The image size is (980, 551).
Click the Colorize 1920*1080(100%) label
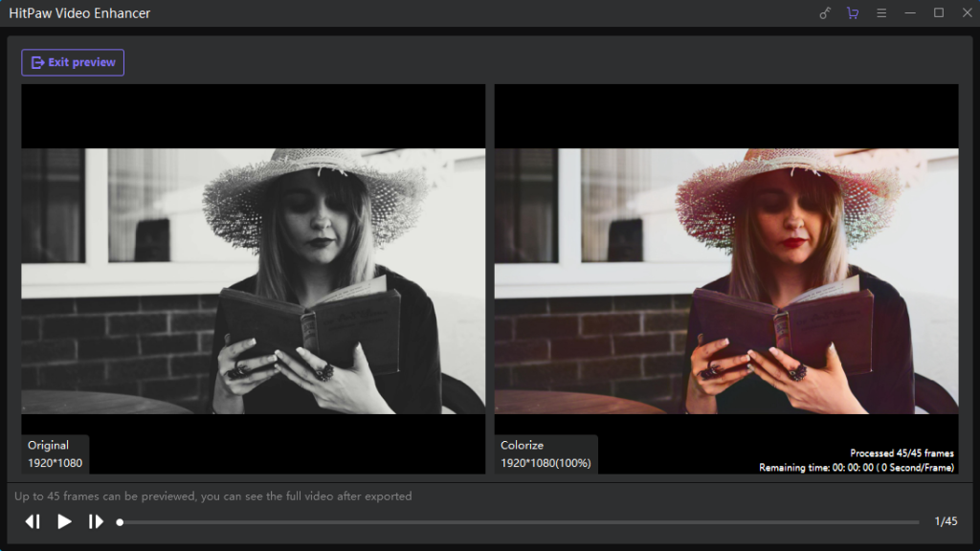point(546,454)
